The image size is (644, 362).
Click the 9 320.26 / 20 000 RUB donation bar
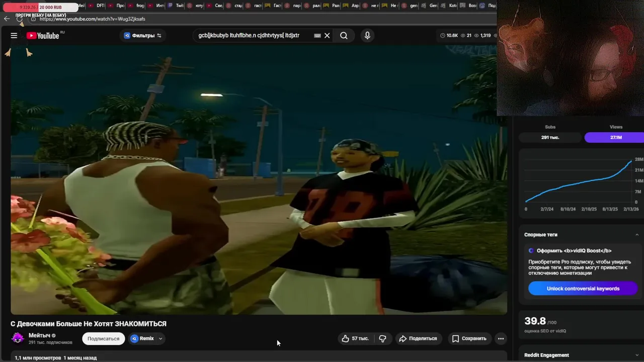pyautogui.click(x=41, y=8)
